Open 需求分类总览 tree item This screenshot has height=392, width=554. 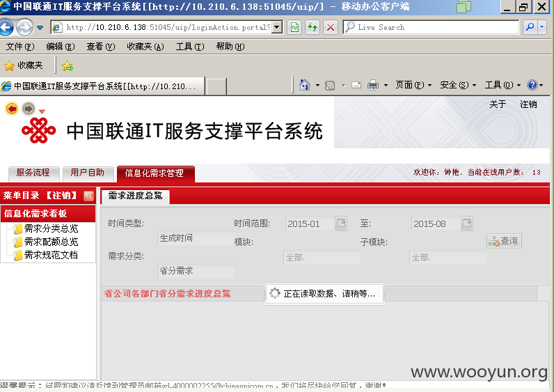coord(51,228)
